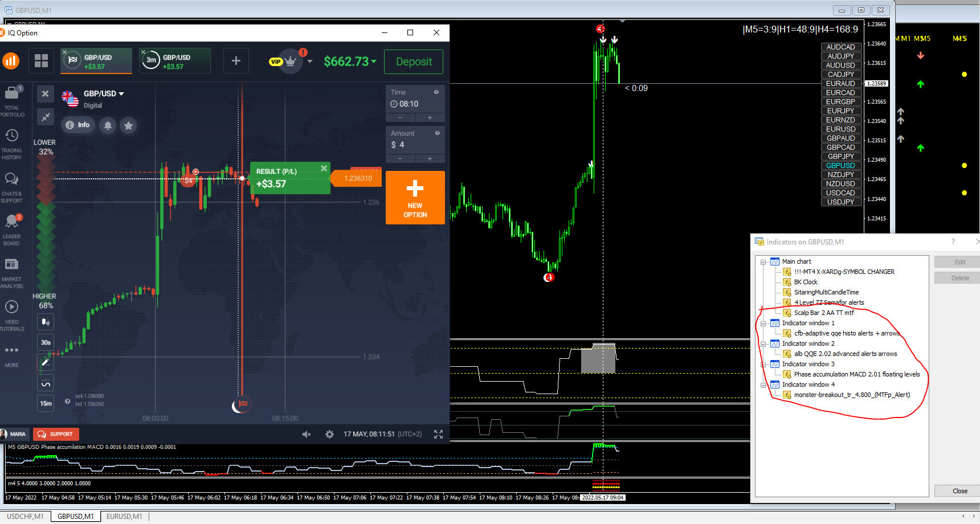Click the collapse arrows icon on the chart

[x=46, y=117]
